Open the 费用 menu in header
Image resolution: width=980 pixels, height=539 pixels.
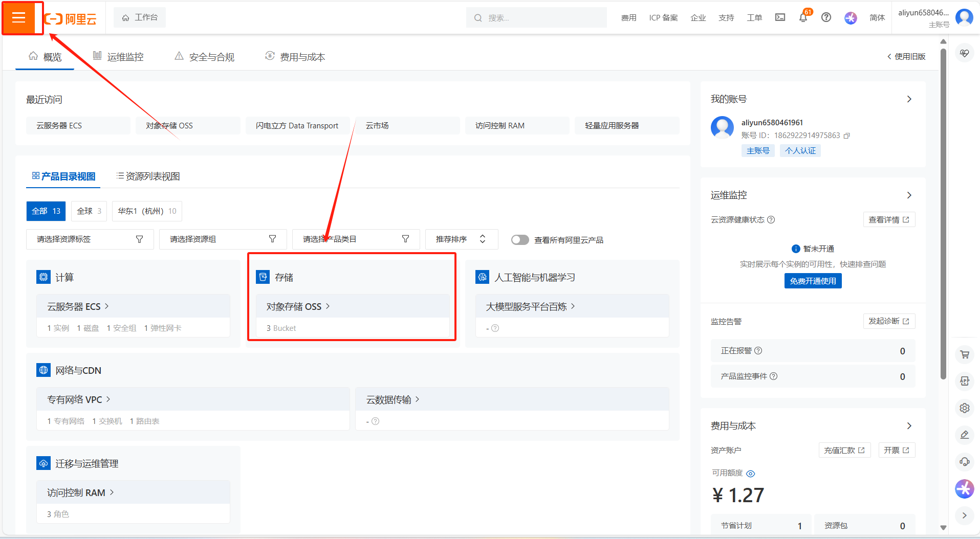[628, 18]
